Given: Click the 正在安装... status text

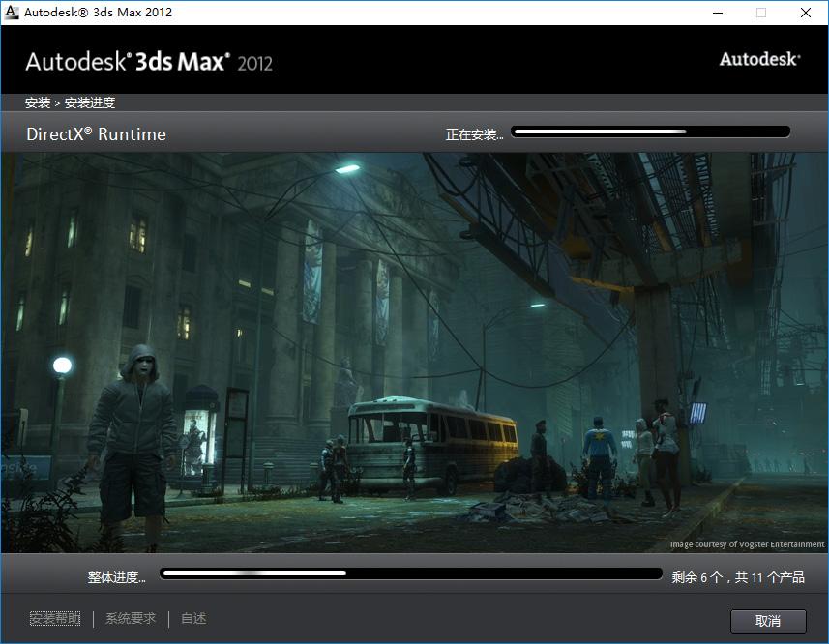Looking at the screenshot, I should [x=474, y=134].
